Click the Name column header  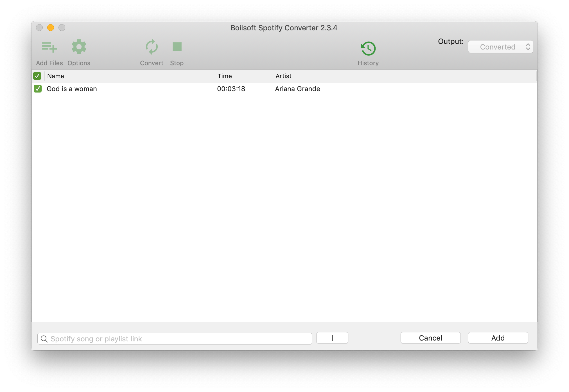130,76
